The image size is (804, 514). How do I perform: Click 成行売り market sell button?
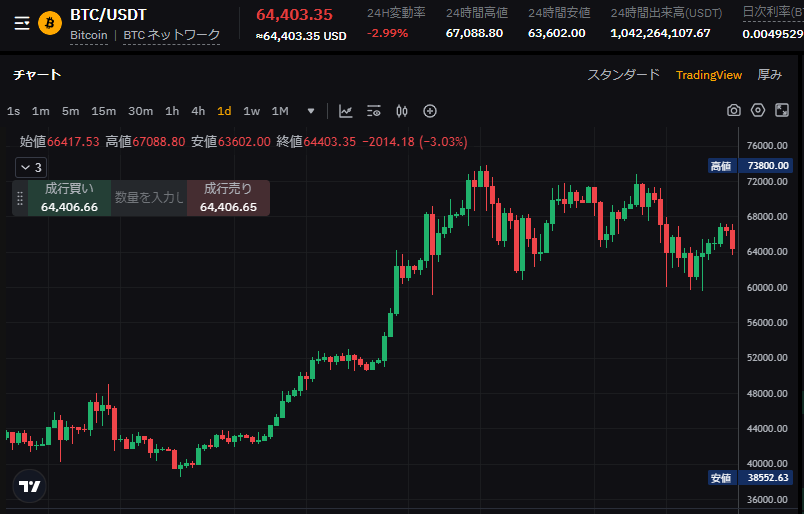(x=228, y=198)
